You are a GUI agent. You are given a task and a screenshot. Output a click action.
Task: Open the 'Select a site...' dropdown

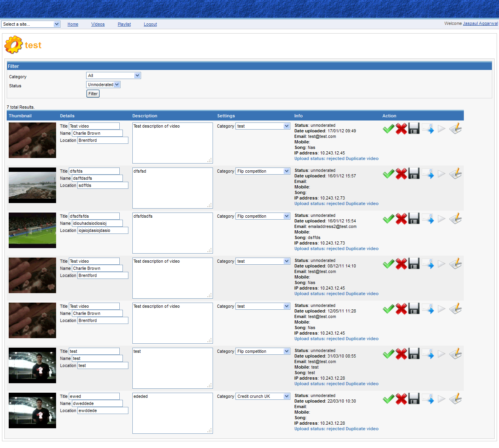pos(31,24)
